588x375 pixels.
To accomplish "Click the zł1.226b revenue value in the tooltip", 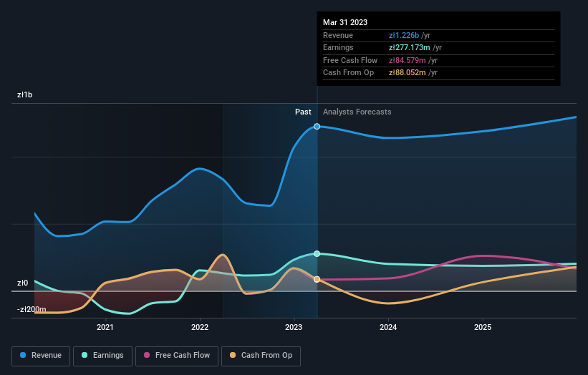I will click(404, 35).
